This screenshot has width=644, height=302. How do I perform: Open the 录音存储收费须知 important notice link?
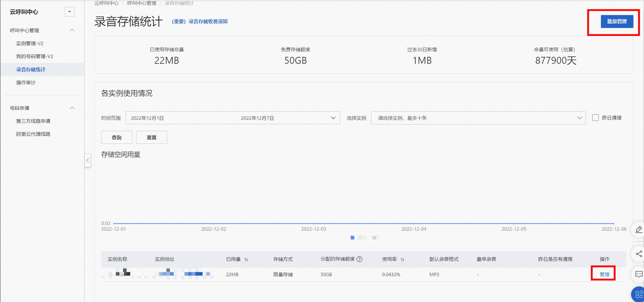tap(200, 21)
